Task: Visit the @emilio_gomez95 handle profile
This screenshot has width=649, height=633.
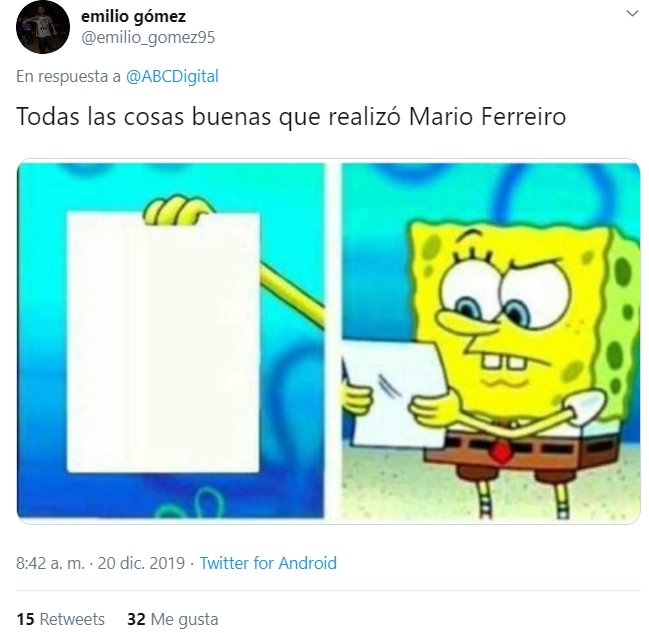Action: [148, 38]
